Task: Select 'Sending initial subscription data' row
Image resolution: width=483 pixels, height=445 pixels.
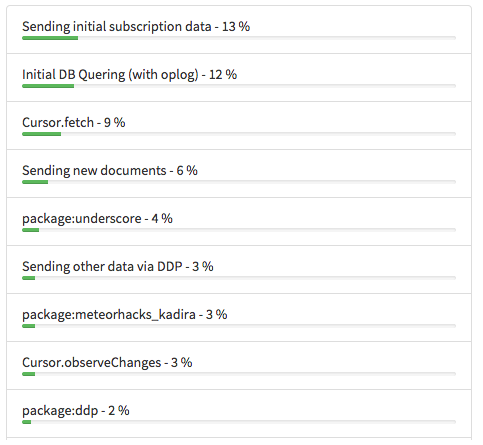Action: pos(239,29)
